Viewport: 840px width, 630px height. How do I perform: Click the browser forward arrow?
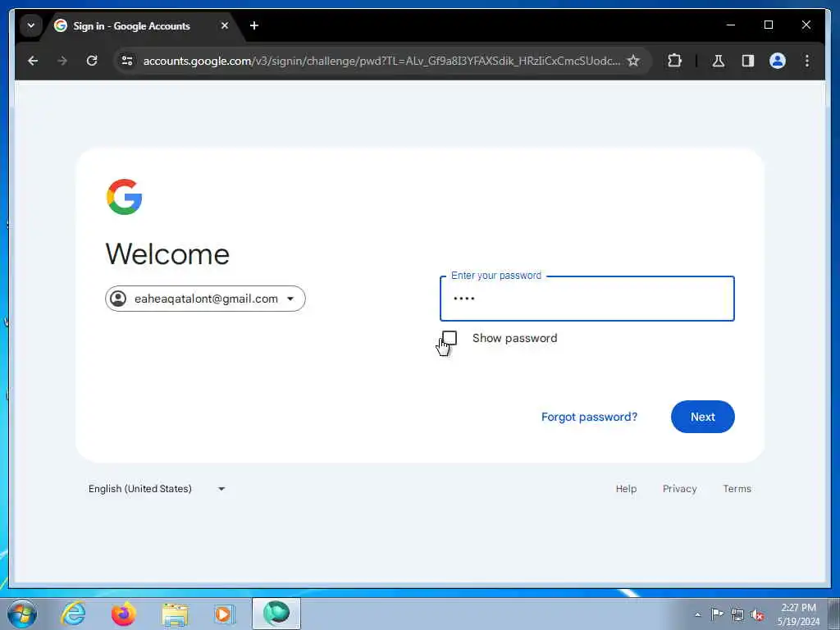pyautogui.click(x=62, y=61)
